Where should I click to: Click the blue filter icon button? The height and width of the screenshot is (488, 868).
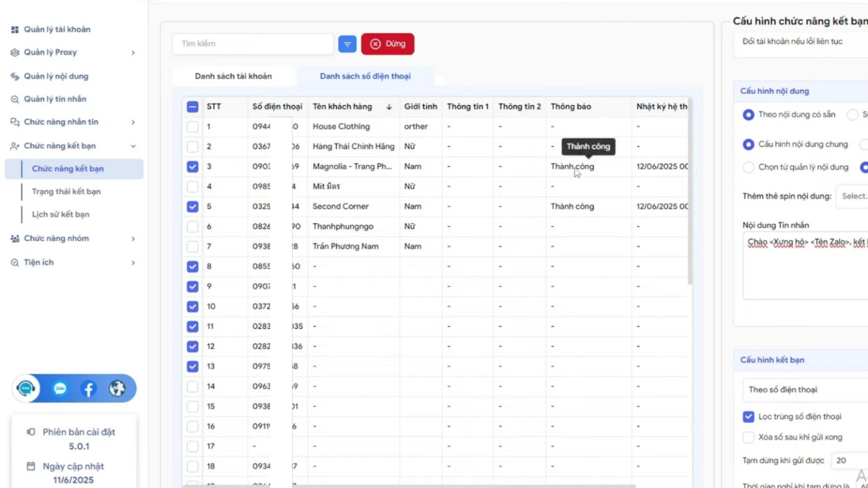tap(347, 44)
